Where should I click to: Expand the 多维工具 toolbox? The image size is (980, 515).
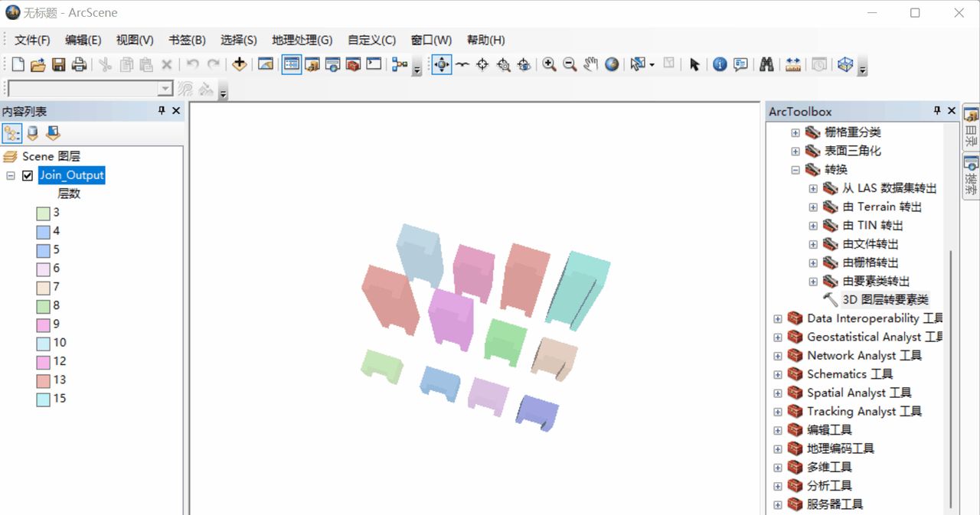777,467
